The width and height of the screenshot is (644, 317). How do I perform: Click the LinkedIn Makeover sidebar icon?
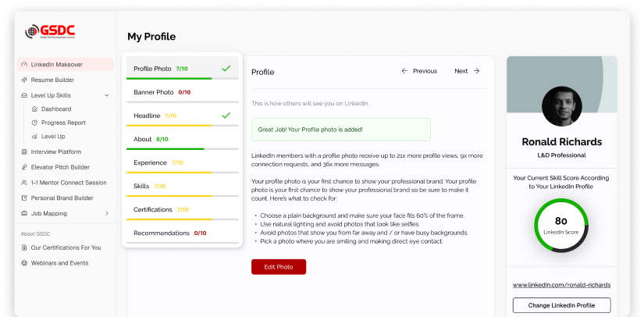(24, 65)
